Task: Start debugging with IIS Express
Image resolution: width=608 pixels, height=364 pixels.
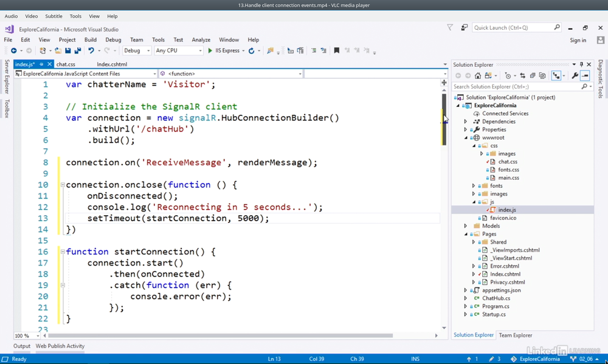Action: 224,51
